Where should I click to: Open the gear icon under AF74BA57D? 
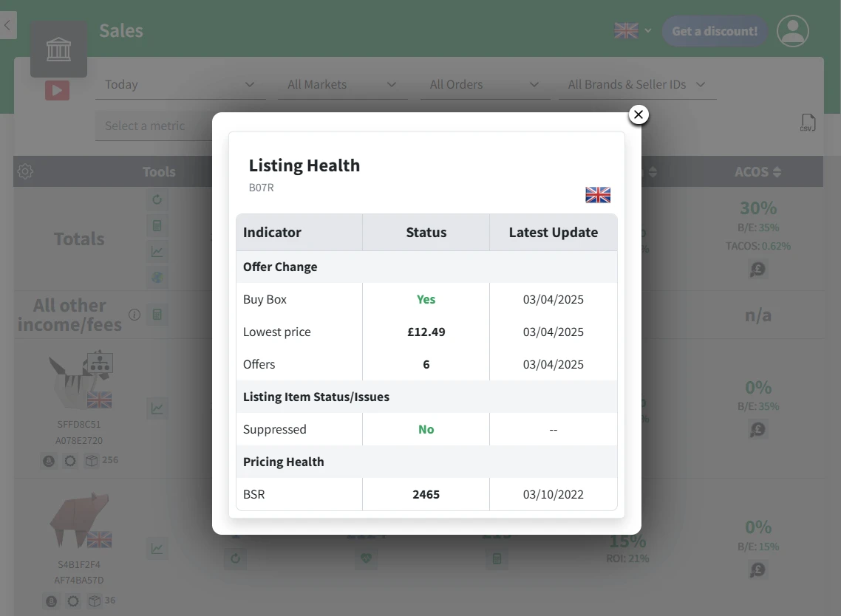coord(73,601)
